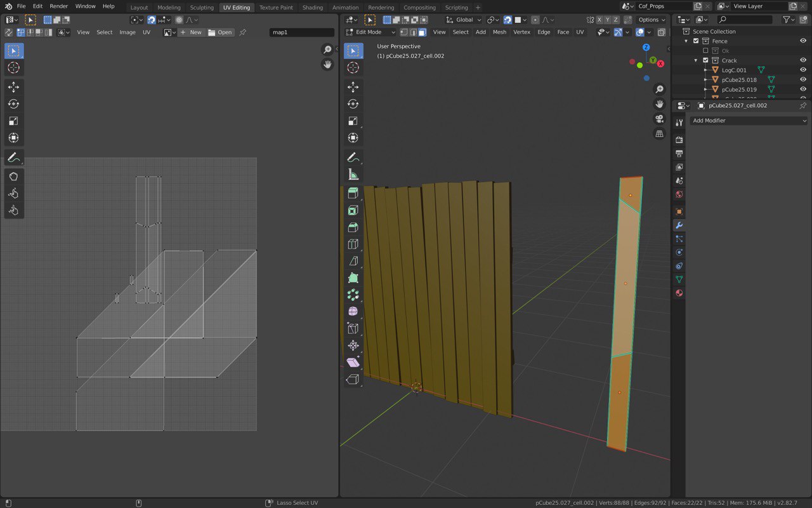Click the camera view icon in viewport

click(x=659, y=119)
